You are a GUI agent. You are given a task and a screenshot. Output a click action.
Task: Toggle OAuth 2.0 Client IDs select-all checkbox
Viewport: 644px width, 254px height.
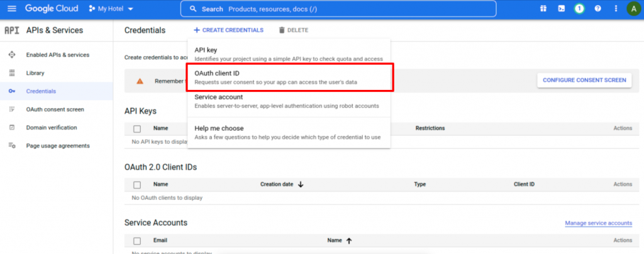point(137,185)
